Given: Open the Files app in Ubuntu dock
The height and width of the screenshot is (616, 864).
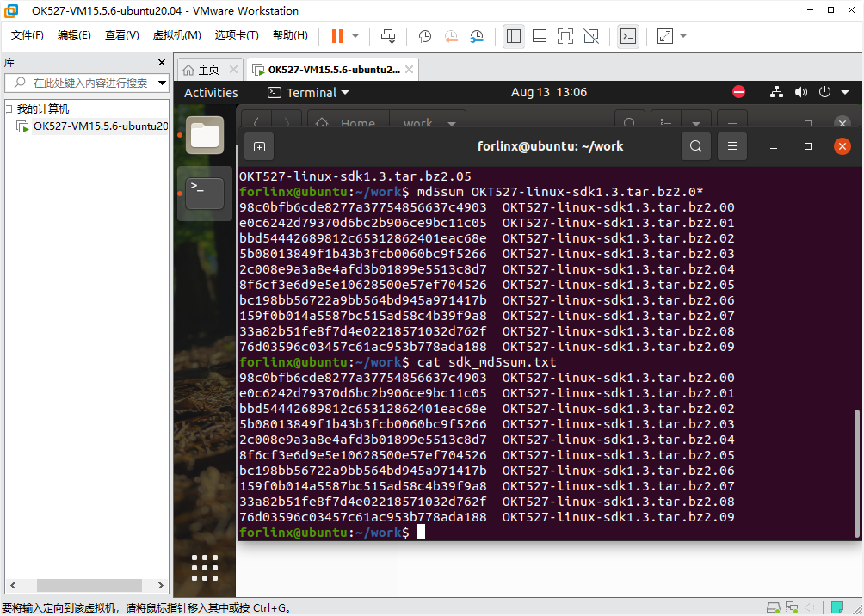Looking at the screenshot, I should (x=204, y=135).
